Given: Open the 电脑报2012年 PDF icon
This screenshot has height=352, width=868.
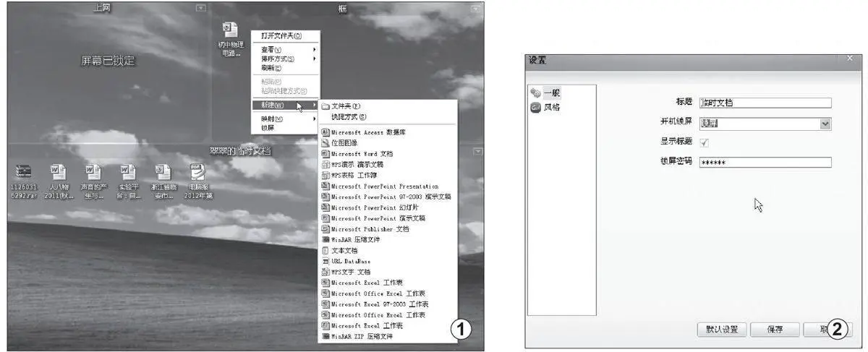Looking at the screenshot, I should [x=197, y=172].
